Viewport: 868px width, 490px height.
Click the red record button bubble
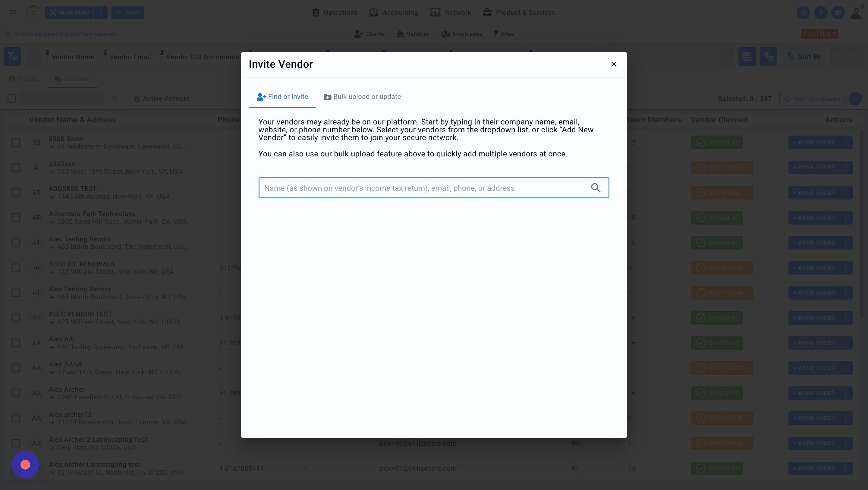click(x=25, y=465)
